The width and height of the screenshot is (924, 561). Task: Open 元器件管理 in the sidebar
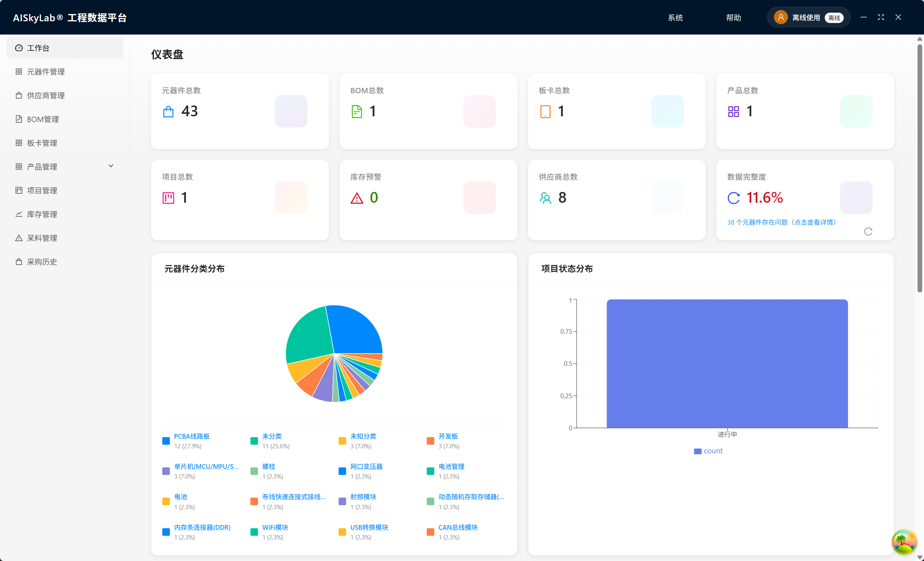tap(46, 72)
